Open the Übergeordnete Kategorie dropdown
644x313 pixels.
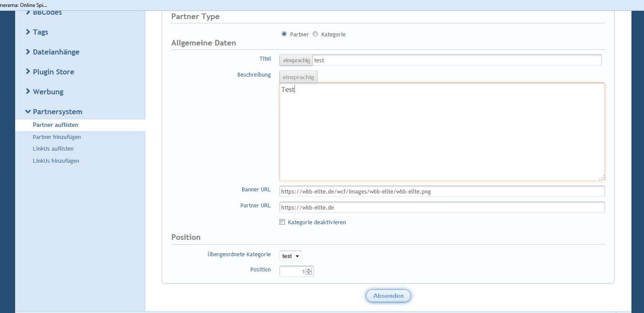click(290, 256)
